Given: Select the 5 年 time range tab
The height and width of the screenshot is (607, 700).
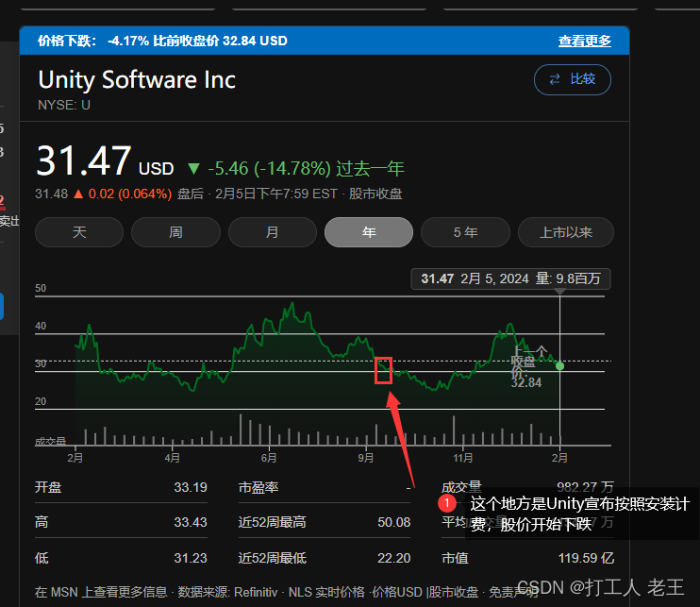Looking at the screenshot, I should pyautogui.click(x=466, y=232).
